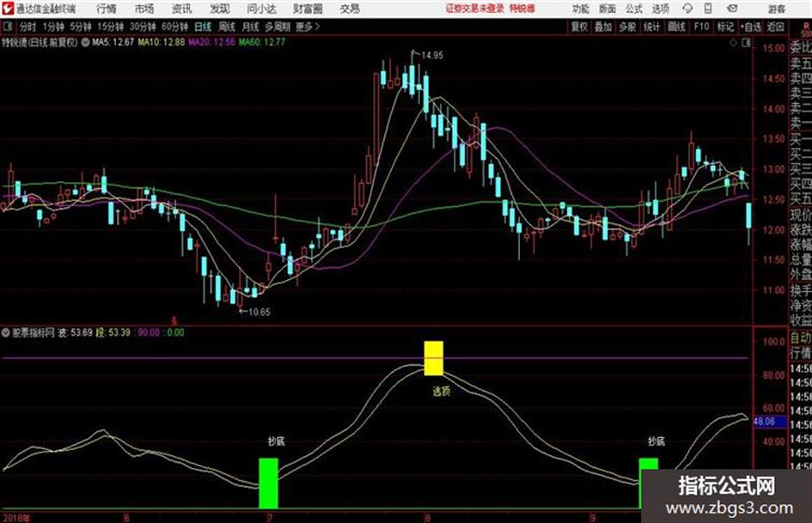Click the 10.65 low price label

click(x=259, y=312)
